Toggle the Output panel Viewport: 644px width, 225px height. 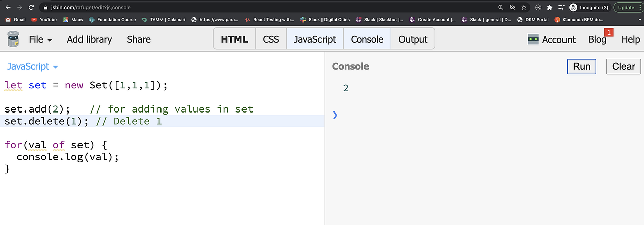[413, 39]
